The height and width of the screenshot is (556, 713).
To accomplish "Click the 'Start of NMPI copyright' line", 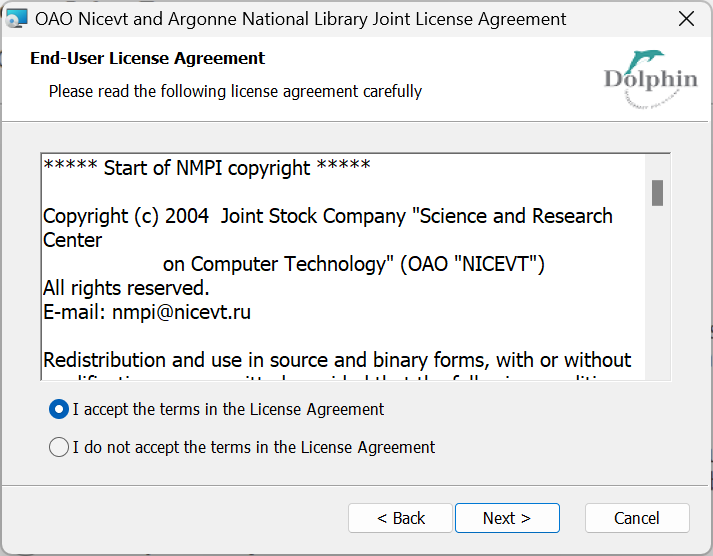I will (x=207, y=168).
